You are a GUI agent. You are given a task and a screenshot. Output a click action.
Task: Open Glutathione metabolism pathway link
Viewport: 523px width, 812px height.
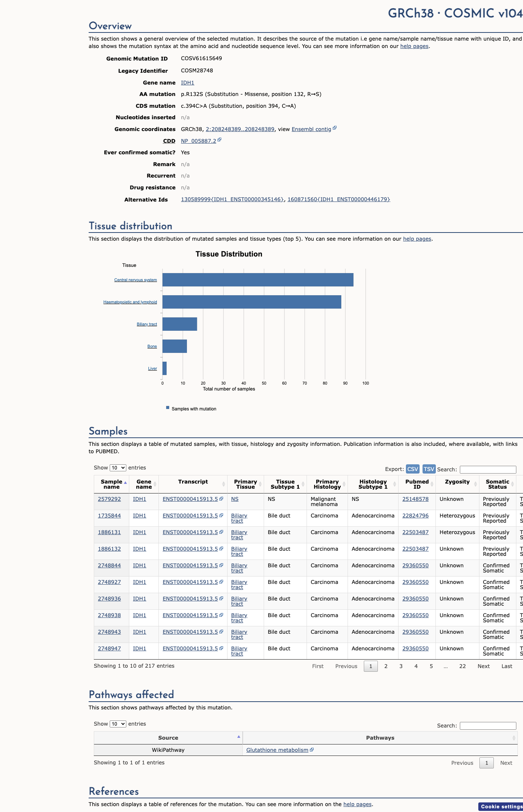point(277,750)
